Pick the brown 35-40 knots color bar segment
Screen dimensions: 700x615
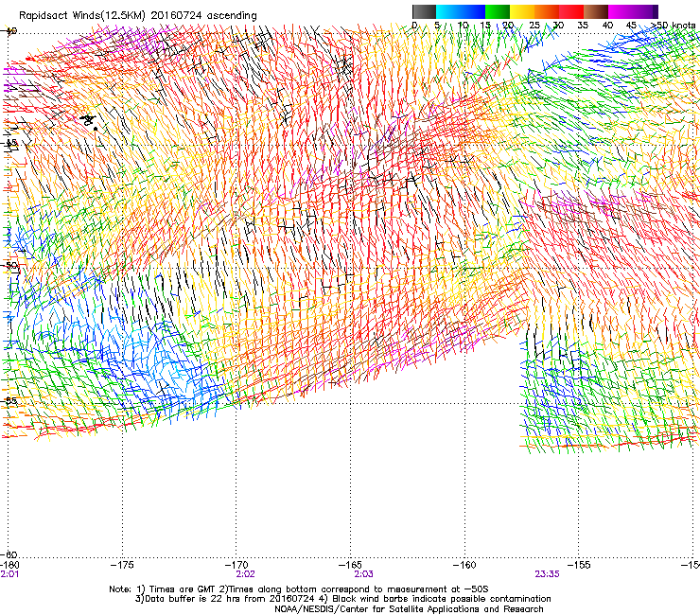pos(596,11)
